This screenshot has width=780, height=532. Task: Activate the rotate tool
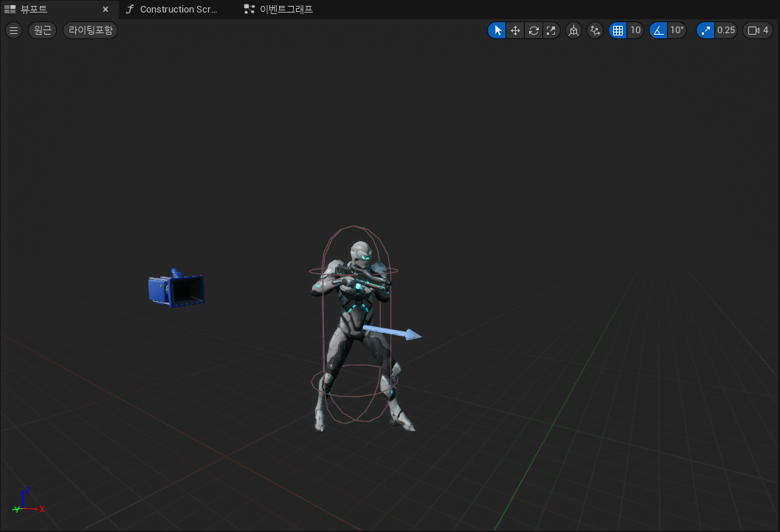[534, 30]
